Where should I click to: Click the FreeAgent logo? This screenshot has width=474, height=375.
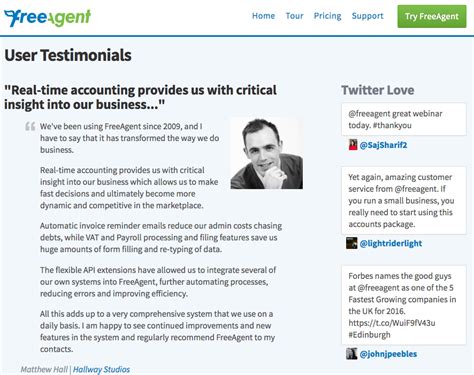tap(47, 18)
